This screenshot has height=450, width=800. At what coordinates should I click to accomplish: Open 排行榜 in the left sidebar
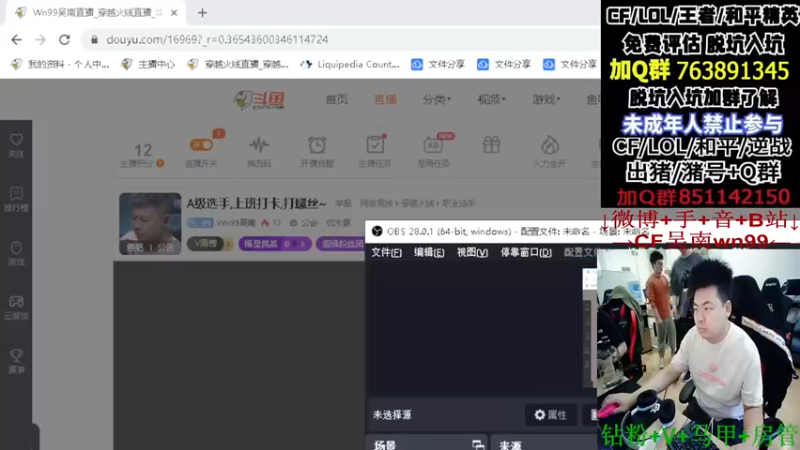click(x=16, y=199)
